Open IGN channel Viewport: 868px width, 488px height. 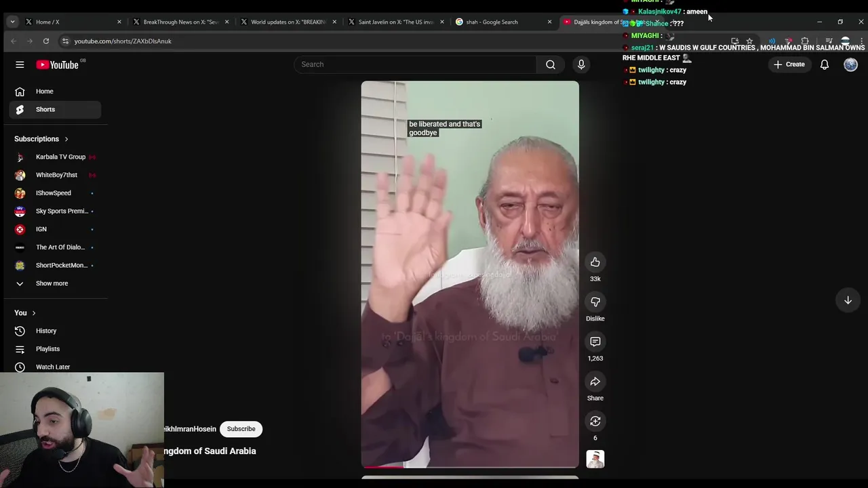pyautogui.click(x=55, y=229)
